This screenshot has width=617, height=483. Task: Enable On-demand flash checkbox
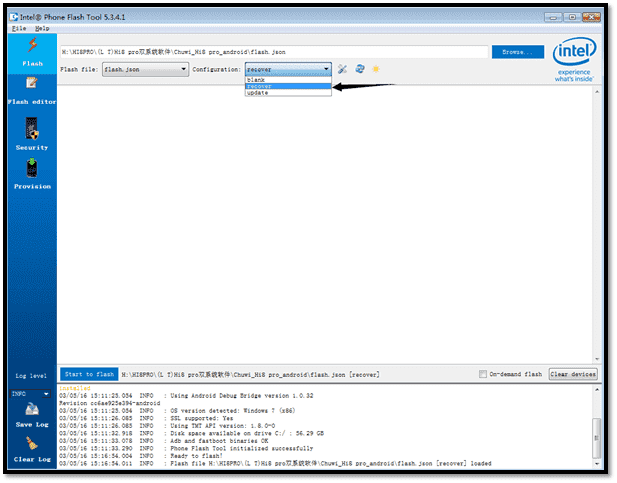point(482,374)
